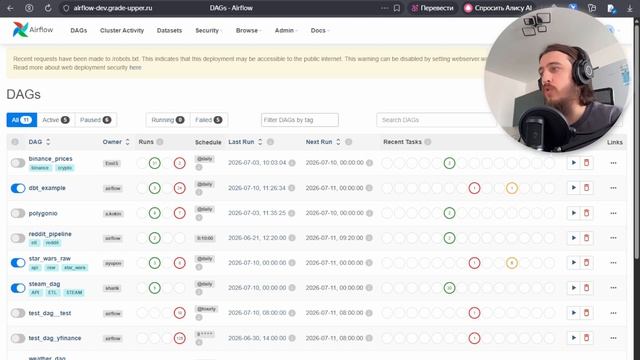Open the Security dropdown menu
The image size is (640, 360).
pos(209,30)
